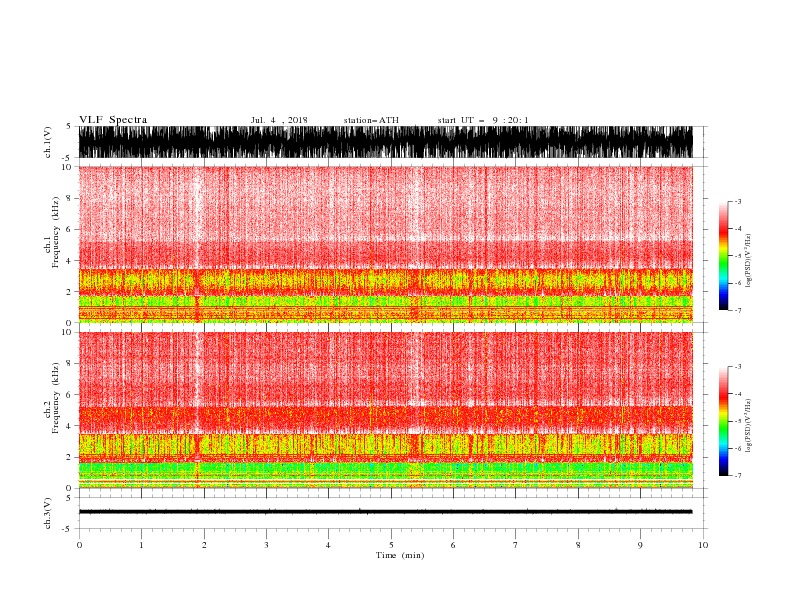792x612 pixels.
Task: Click the "8" frequency tick on ch.2 spectrogram
Action: point(70,364)
